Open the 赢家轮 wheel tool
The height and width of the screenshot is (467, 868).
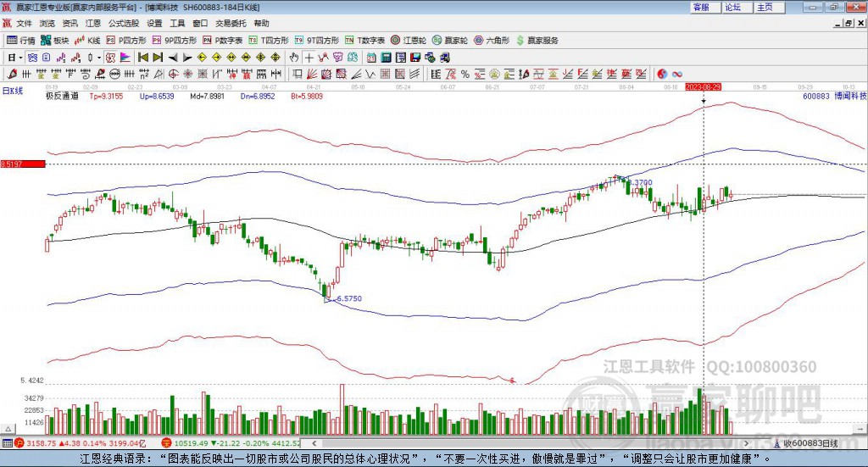[450, 41]
